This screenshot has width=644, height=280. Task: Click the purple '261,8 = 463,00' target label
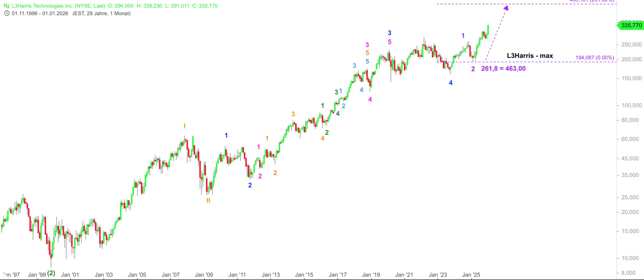[x=503, y=69]
